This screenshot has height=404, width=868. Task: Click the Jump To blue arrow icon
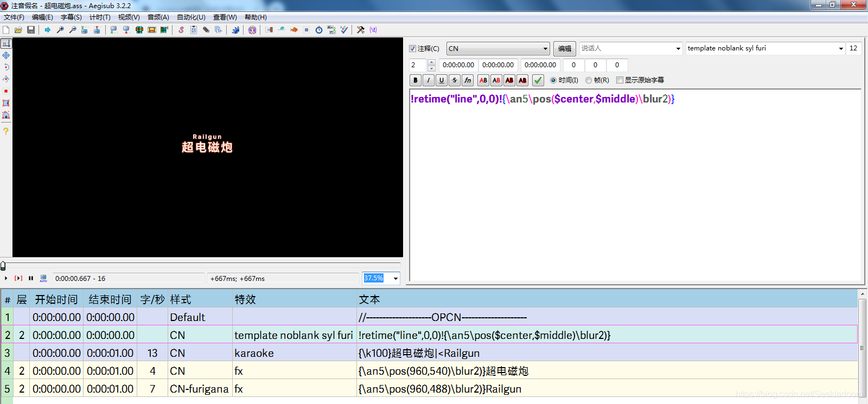(x=48, y=30)
